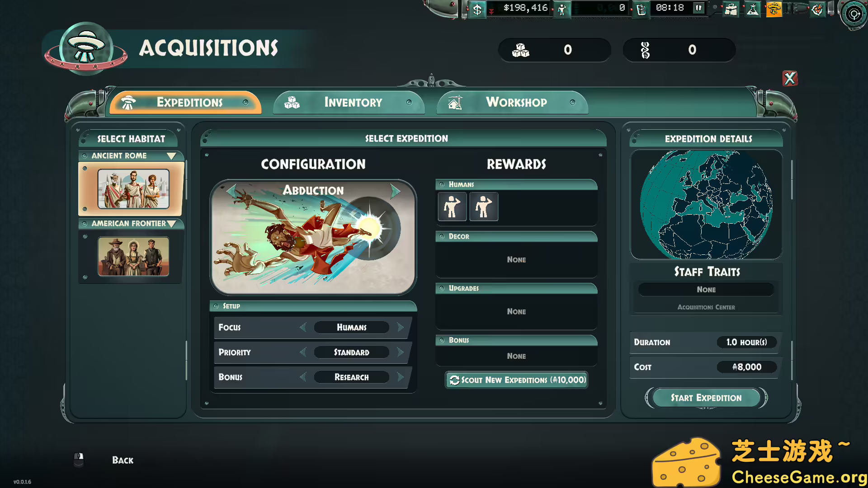Switch to the Inventory tab
This screenshot has width=868, height=488.
click(352, 103)
